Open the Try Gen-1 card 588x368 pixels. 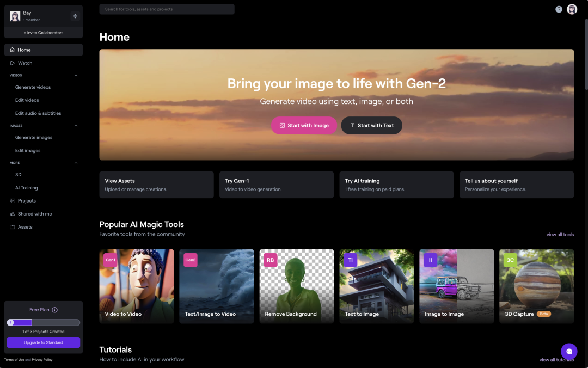click(x=277, y=185)
